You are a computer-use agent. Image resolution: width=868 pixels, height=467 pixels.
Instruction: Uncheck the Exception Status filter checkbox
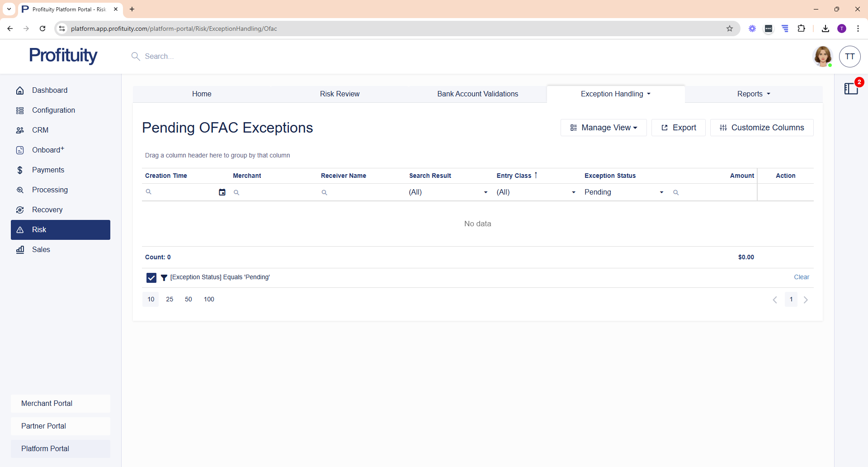click(x=151, y=277)
